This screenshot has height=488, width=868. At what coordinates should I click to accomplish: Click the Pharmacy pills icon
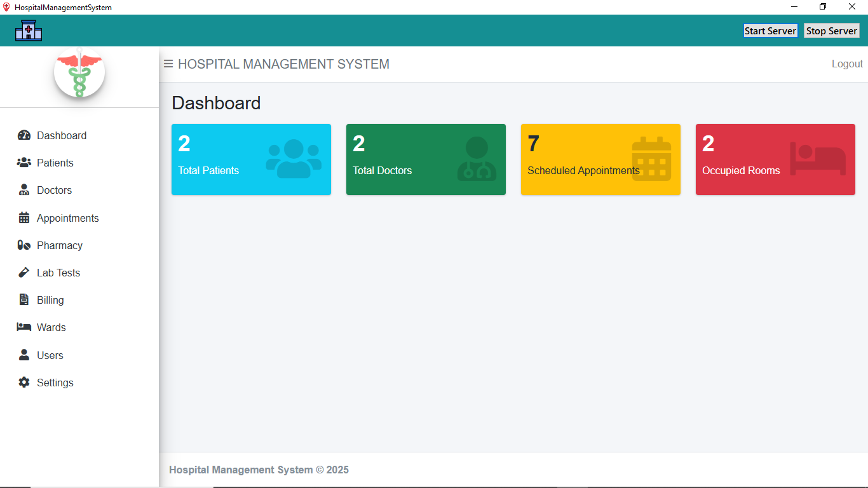coord(24,245)
